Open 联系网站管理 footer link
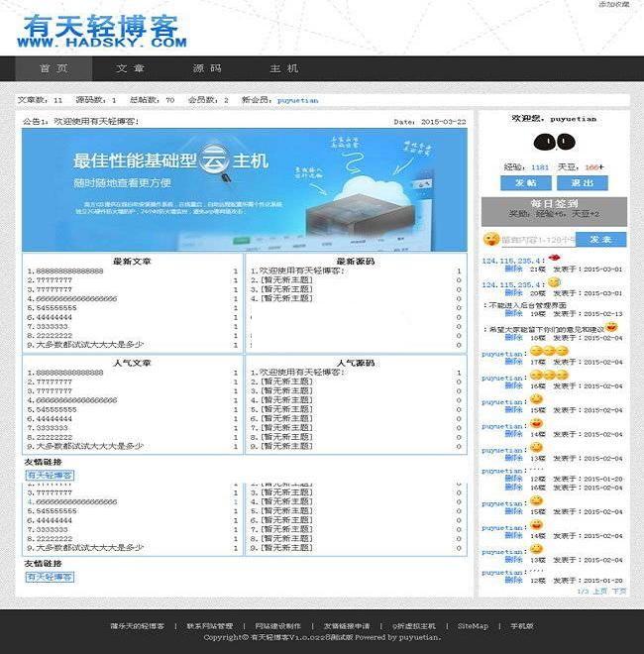Image resolution: width=644 pixels, height=654 pixels. (210, 626)
